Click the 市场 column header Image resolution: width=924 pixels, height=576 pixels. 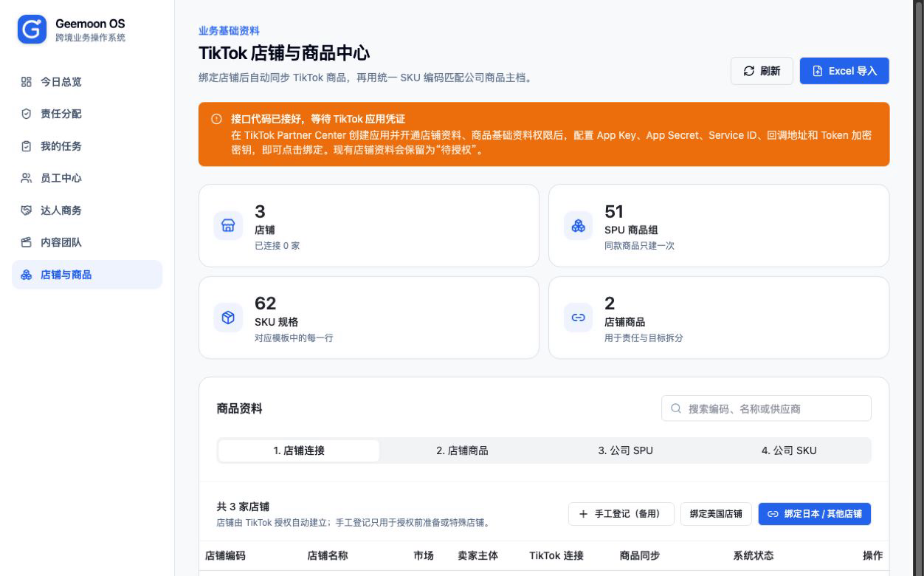coord(424,555)
